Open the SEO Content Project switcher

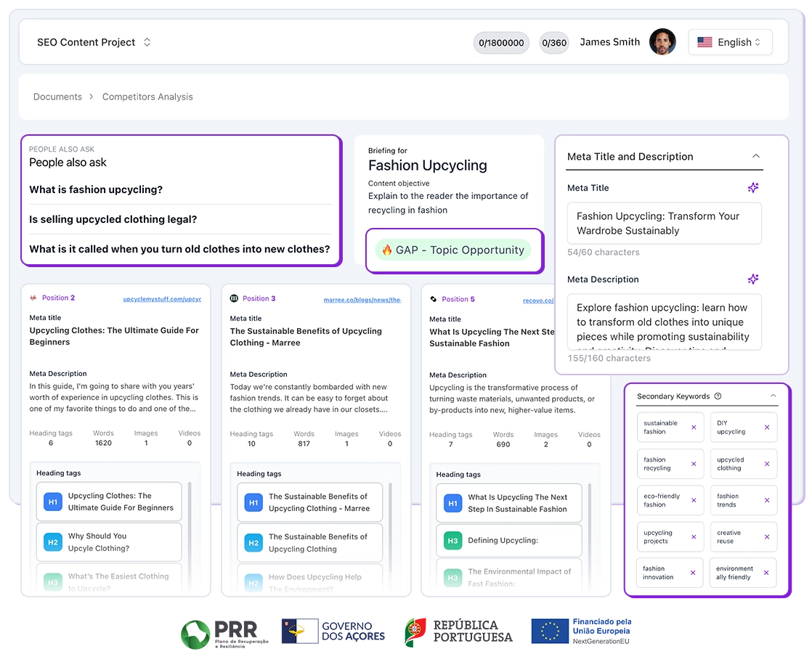tap(147, 42)
